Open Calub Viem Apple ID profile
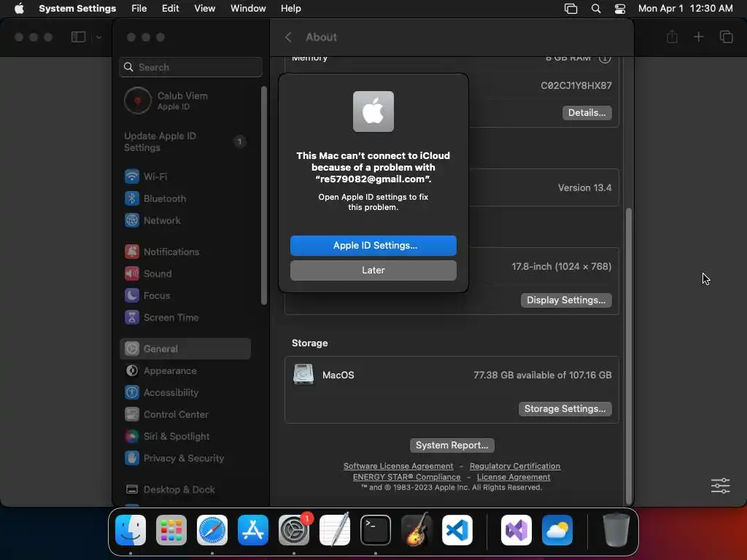This screenshot has height=560, width=747. tap(186, 101)
